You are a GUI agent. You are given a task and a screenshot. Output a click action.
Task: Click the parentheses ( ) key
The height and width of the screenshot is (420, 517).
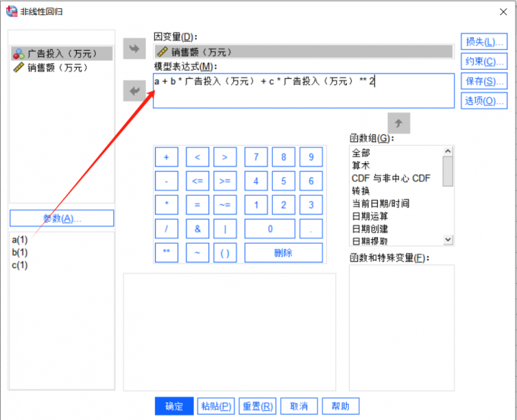225,253
